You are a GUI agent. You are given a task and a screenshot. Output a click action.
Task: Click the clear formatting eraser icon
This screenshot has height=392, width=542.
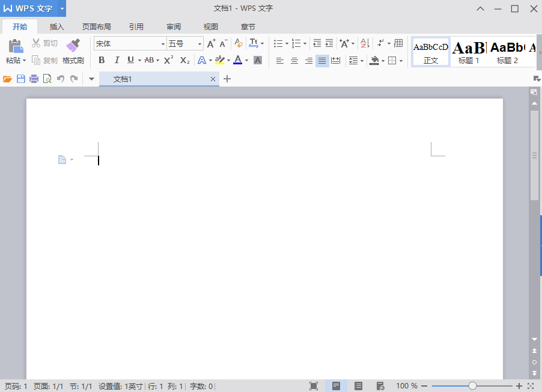click(239, 43)
